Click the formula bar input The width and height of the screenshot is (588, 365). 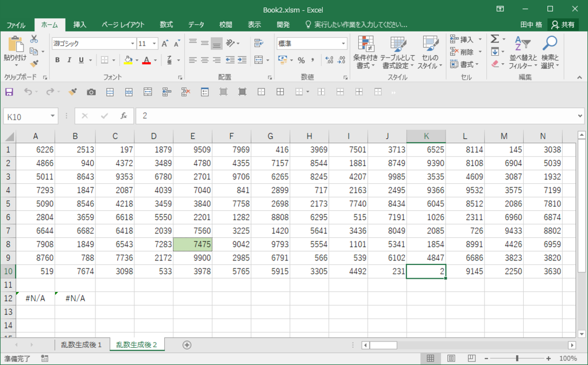pyautogui.click(x=356, y=116)
